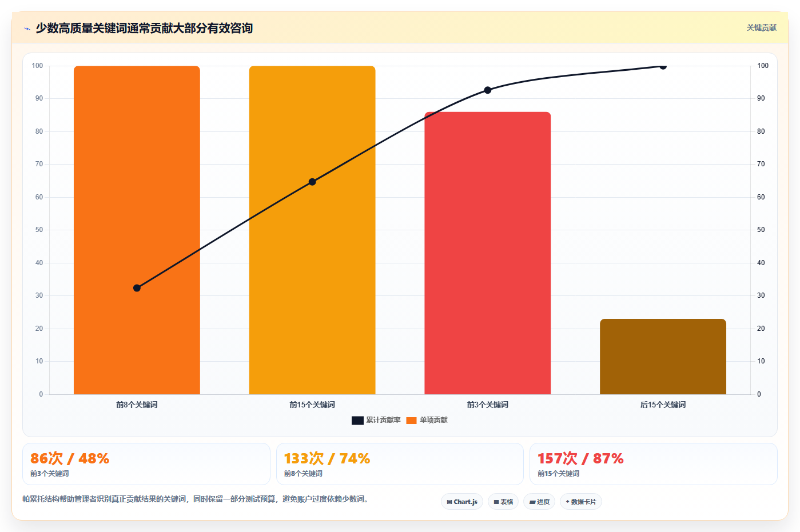Click the yellow 前15个关键词 bar
This screenshot has height=532, width=800.
click(x=312, y=230)
